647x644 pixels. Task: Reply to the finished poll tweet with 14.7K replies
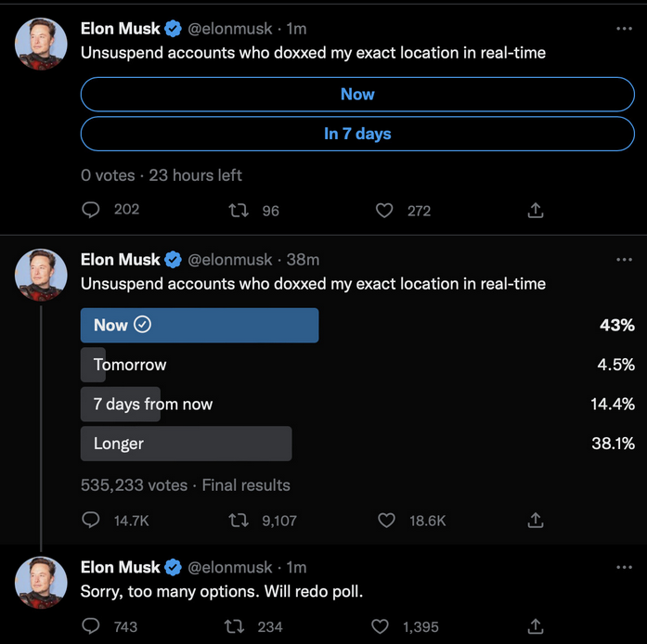91,521
